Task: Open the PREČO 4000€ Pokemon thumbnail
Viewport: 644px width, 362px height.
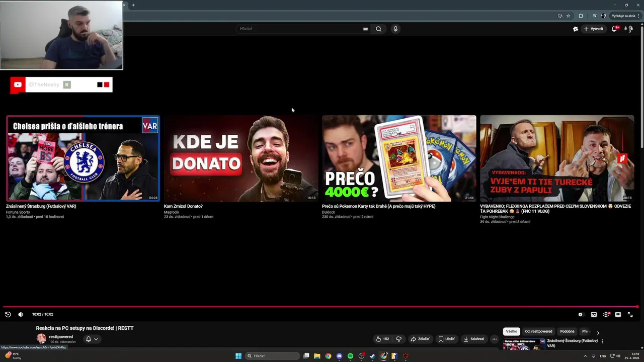Action: pyautogui.click(x=399, y=158)
